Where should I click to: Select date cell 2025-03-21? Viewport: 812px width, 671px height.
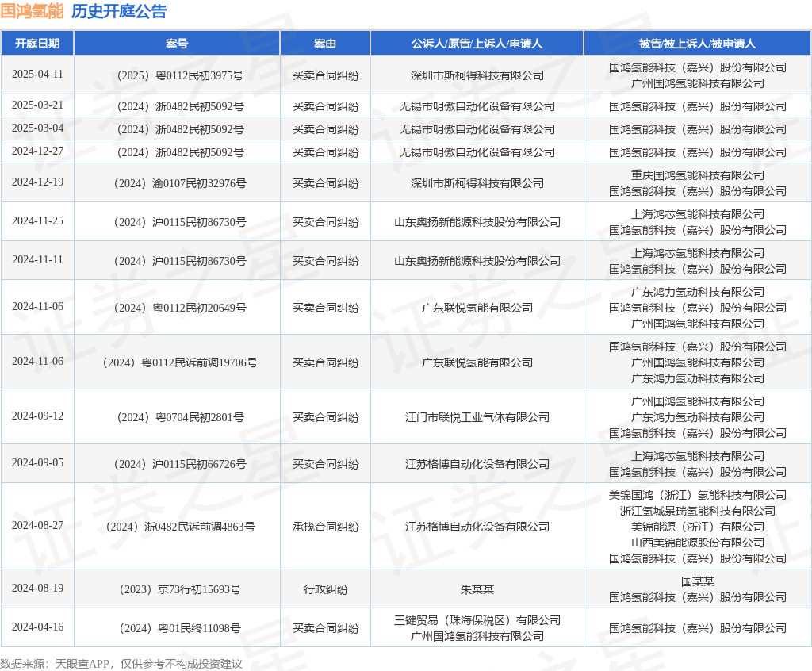[x=37, y=105]
